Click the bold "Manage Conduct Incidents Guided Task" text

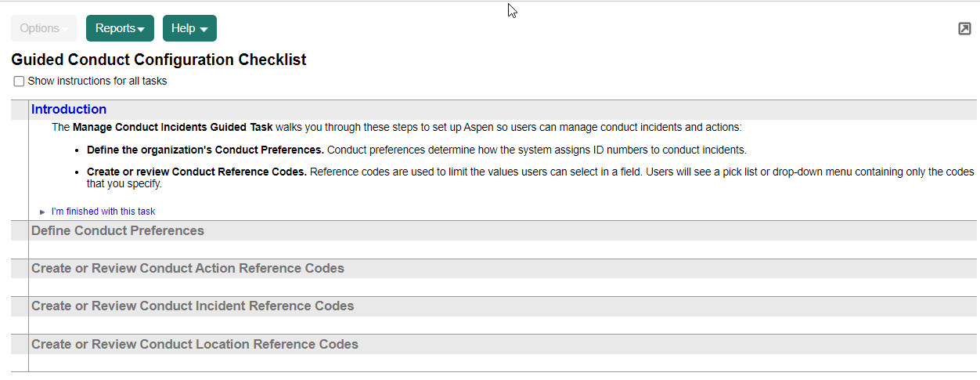point(172,127)
